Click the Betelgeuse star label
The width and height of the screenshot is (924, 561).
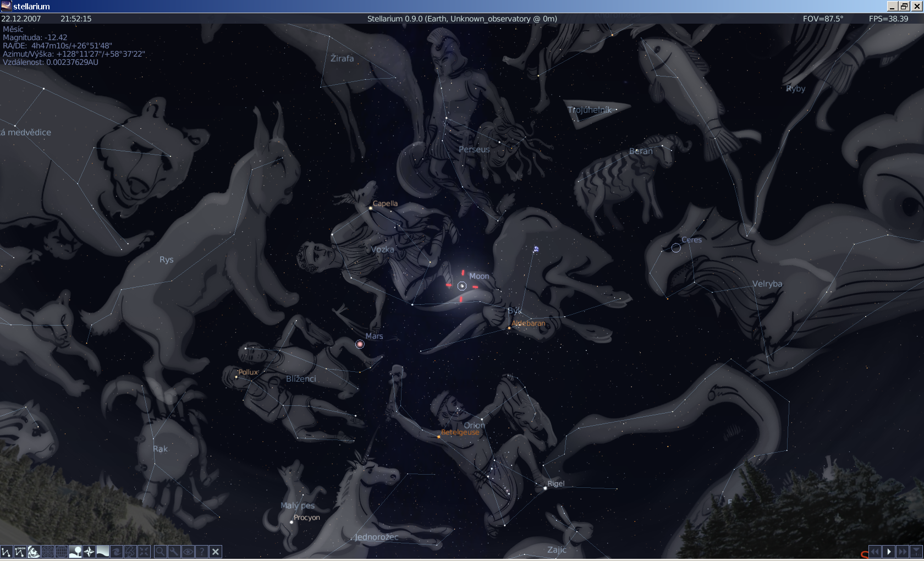[x=460, y=432]
